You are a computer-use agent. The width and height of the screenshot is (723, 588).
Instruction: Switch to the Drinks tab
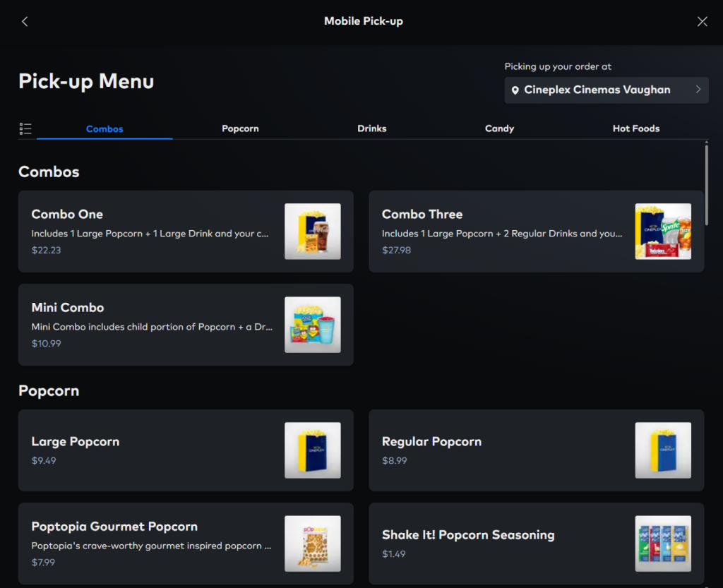[x=371, y=128]
